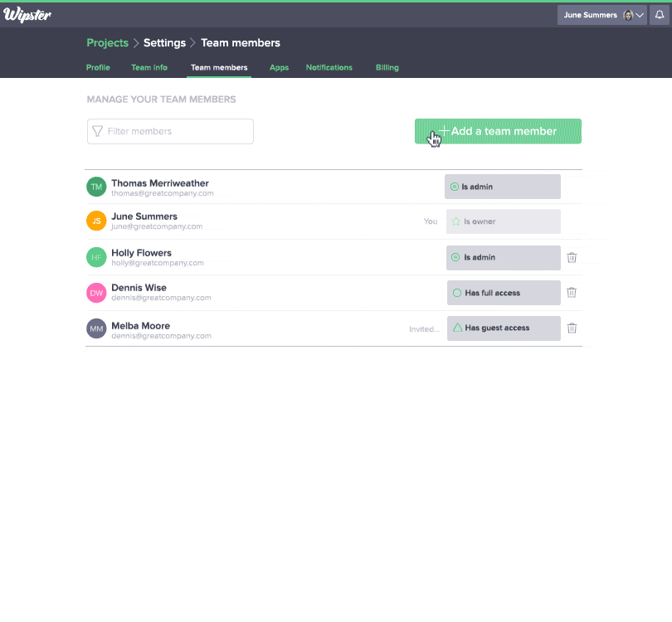Click the filter funnel icon
Screen dimensions: 672x622
(98, 131)
